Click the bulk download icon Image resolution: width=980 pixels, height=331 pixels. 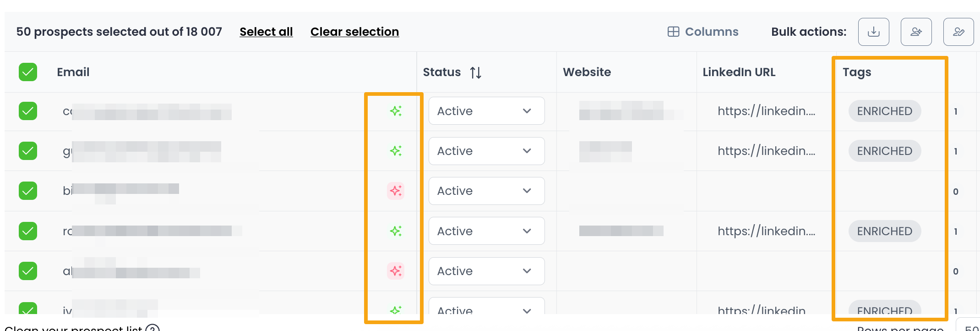873,32
